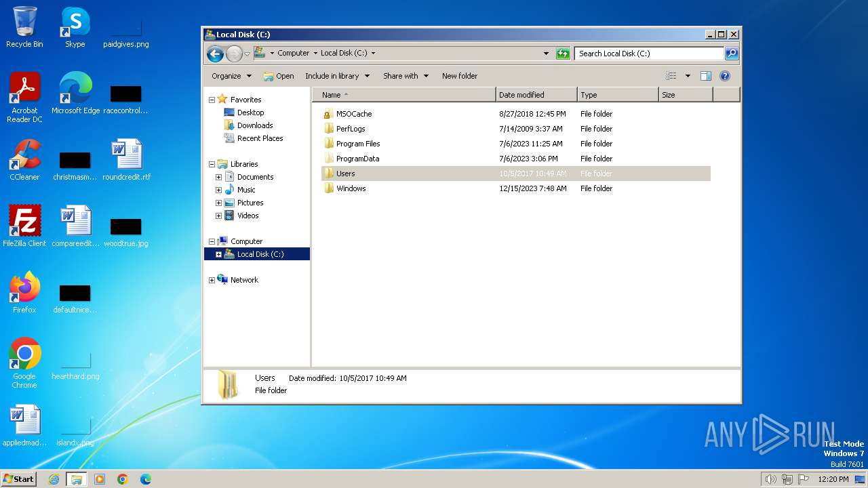The width and height of the screenshot is (868, 488).
Task: Sort by the Type column header
Action: pos(618,95)
